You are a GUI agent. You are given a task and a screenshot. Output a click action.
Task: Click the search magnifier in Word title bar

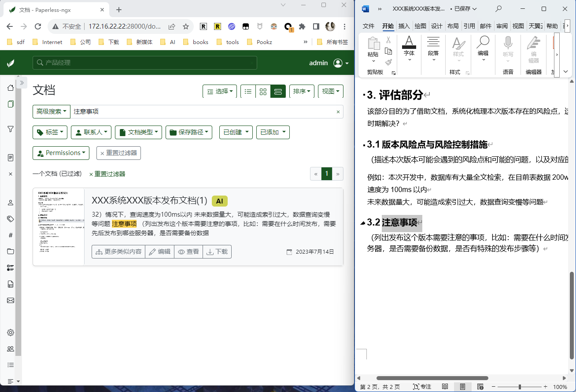[x=498, y=9]
